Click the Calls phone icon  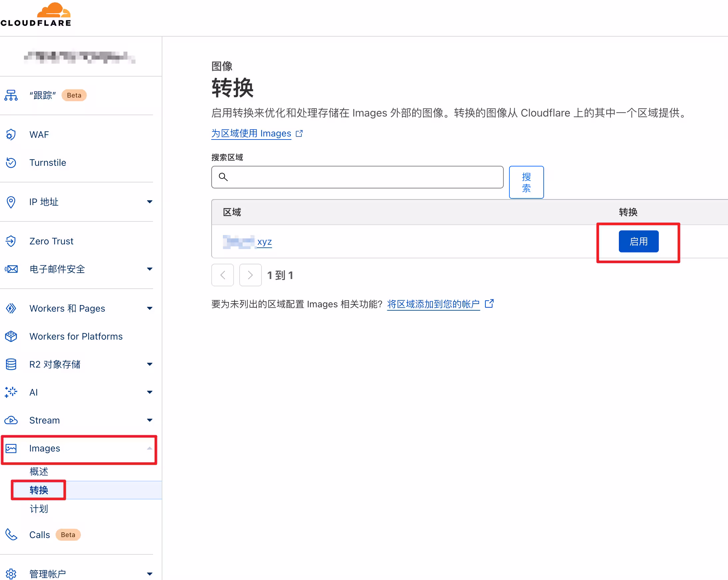(11, 534)
